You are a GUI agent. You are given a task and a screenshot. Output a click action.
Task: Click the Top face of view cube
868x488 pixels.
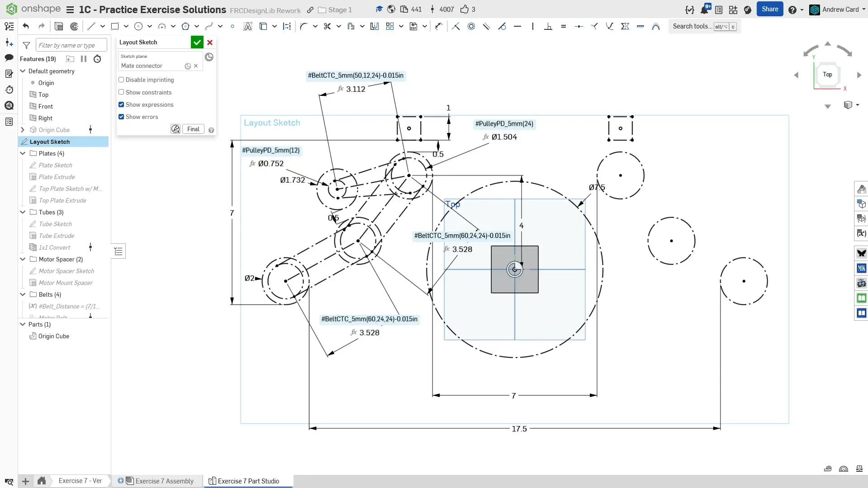827,75
